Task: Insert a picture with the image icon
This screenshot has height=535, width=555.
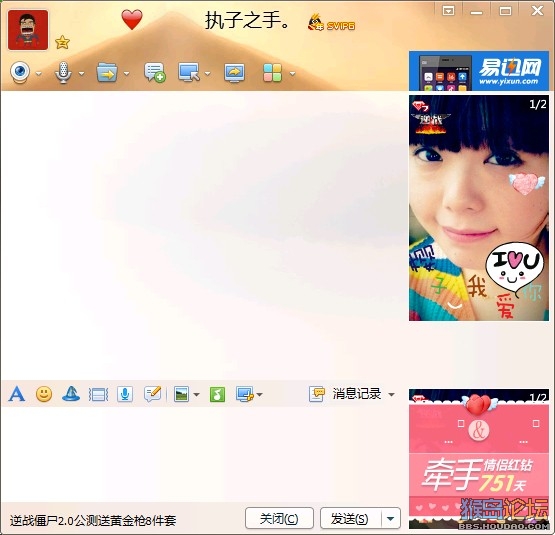Action: [181, 394]
